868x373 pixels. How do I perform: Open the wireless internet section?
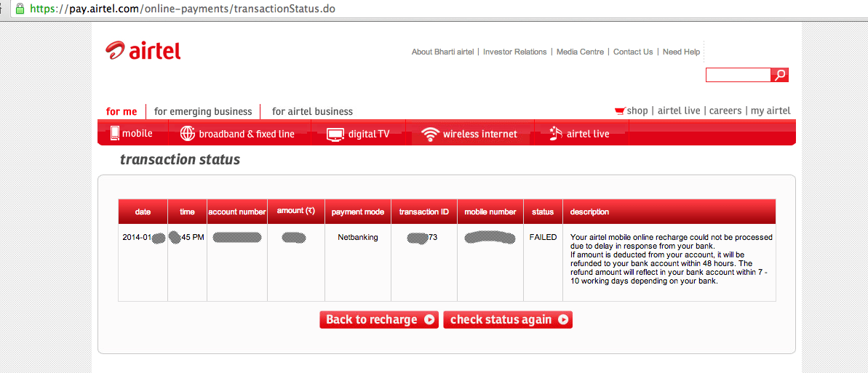[x=469, y=134]
